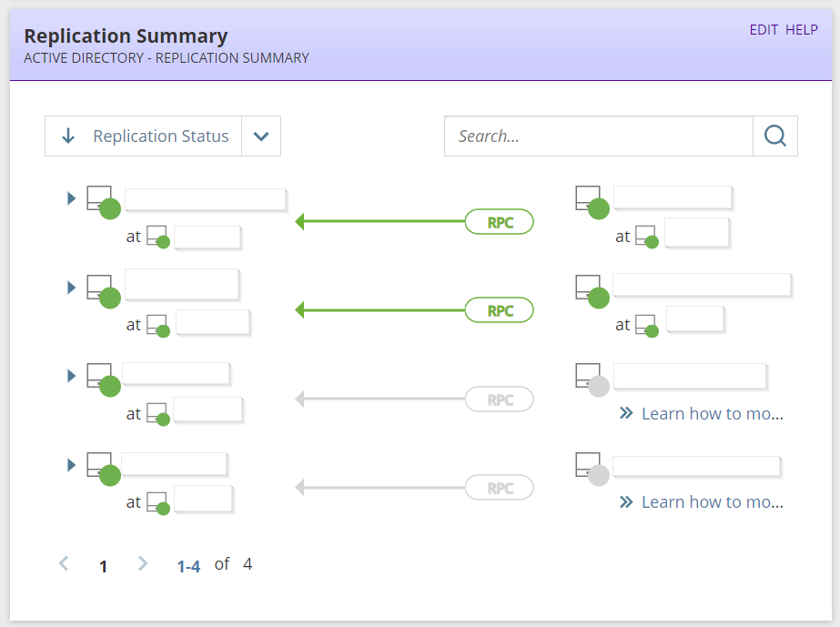This screenshot has height=627, width=840.
Task: Click HELP in the widget header
Action: click(802, 29)
